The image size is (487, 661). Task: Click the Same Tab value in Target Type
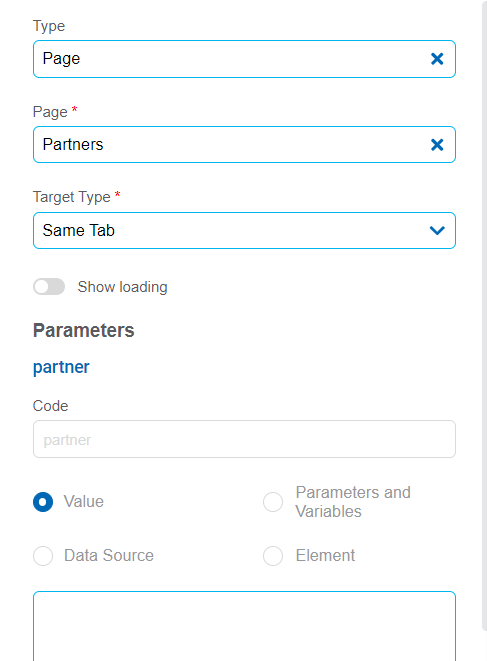pyautogui.click(x=79, y=231)
